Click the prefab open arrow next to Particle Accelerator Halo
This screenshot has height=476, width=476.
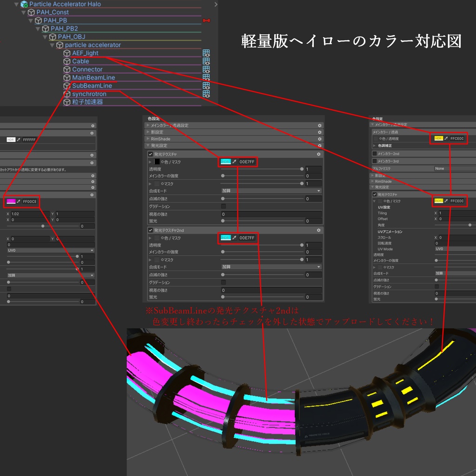click(x=217, y=4)
